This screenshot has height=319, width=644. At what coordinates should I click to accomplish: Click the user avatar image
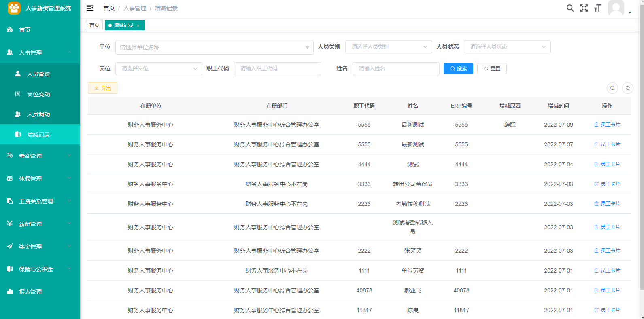click(616, 8)
